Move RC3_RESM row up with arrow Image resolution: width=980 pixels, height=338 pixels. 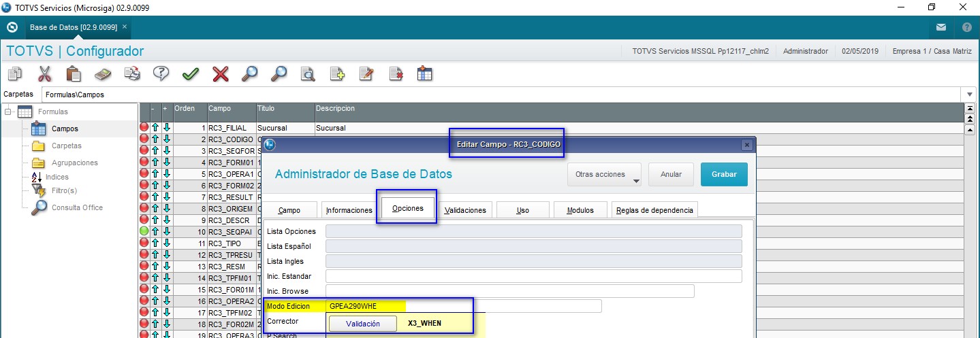[155, 266]
